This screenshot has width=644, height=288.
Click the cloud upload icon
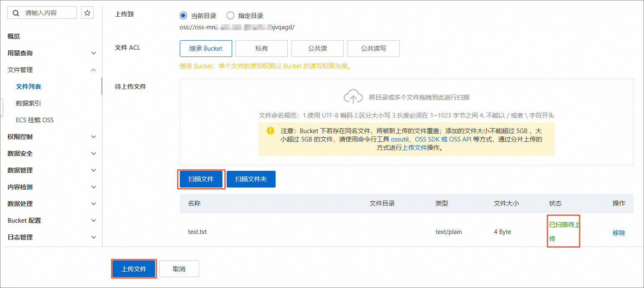click(353, 97)
